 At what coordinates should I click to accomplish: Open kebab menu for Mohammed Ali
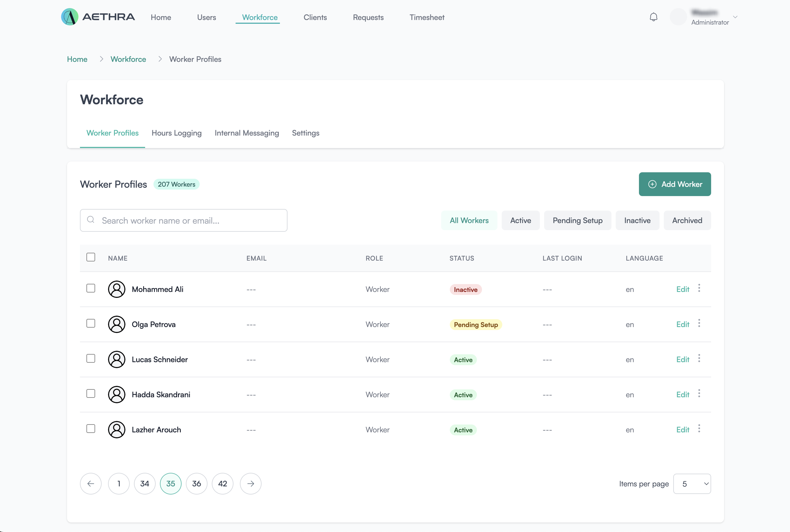[x=699, y=288]
